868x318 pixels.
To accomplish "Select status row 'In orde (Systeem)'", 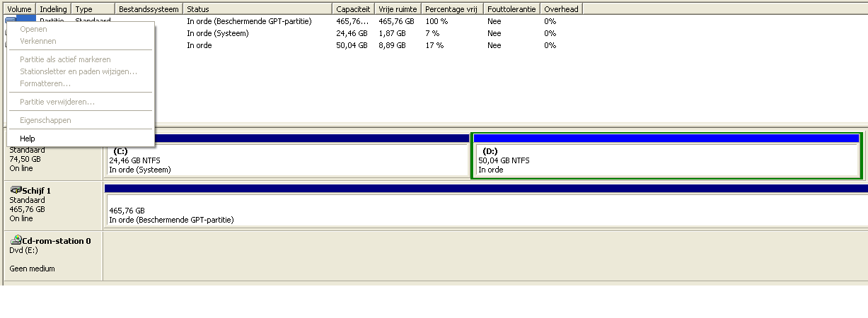I will (x=218, y=33).
